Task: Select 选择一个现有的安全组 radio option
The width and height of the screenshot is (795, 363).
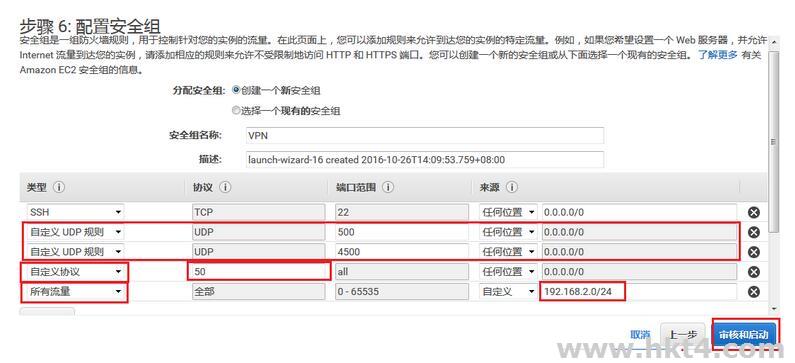Action: pos(236,110)
